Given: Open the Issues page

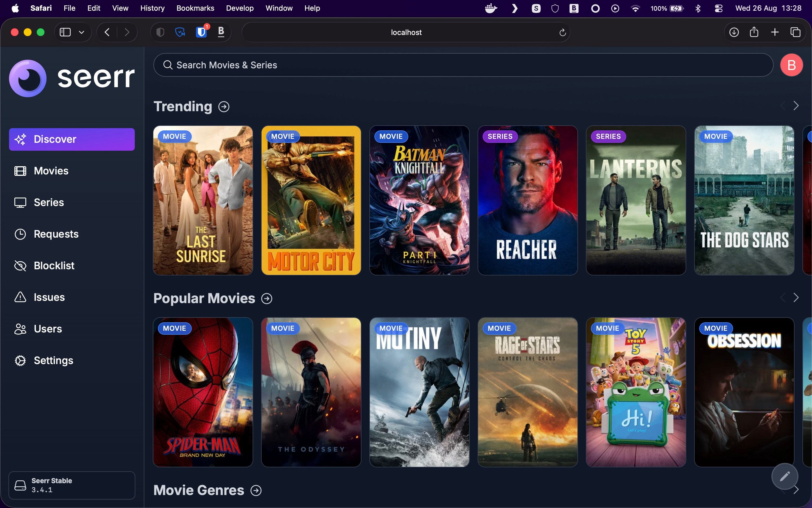Looking at the screenshot, I should pos(72,297).
